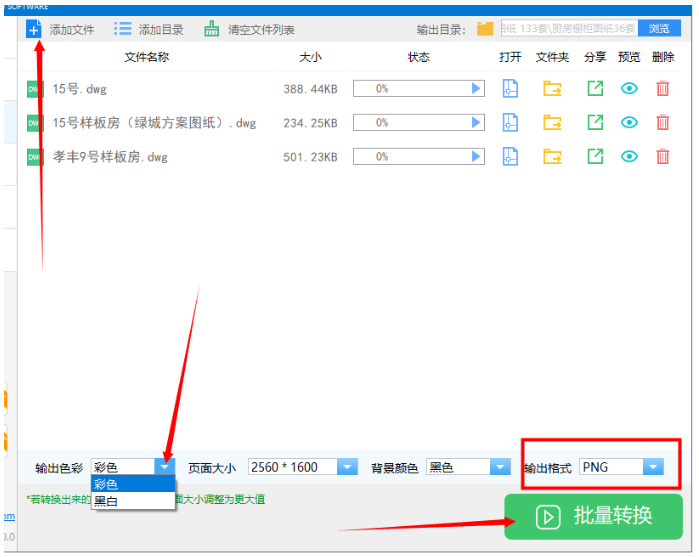This screenshot has width=699, height=557.
Task: Toggle the output color dropdown arrow
Action: (165, 467)
